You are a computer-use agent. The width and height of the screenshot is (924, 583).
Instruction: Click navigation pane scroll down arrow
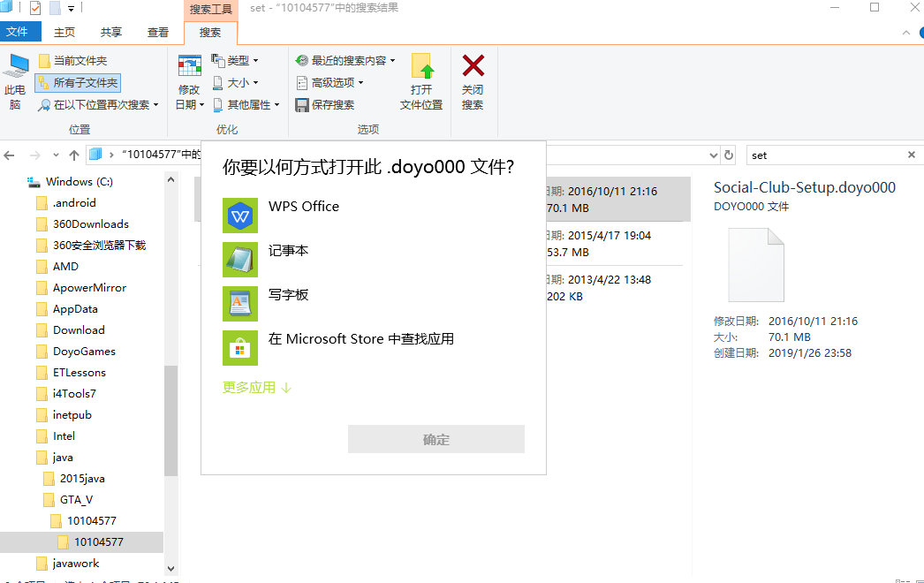[170, 569]
